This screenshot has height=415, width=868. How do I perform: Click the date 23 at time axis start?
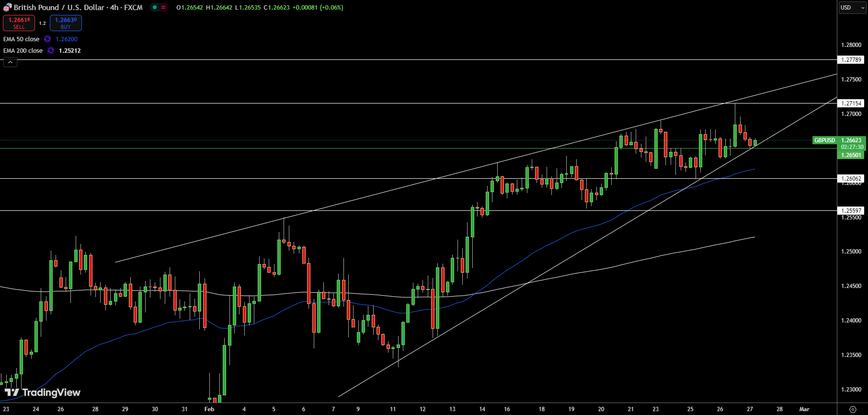6,409
